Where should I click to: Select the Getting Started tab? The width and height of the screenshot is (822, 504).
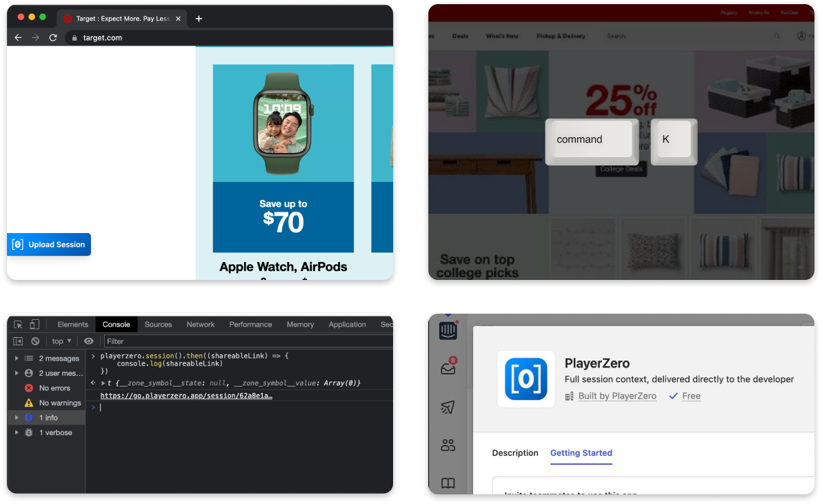coord(581,453)
